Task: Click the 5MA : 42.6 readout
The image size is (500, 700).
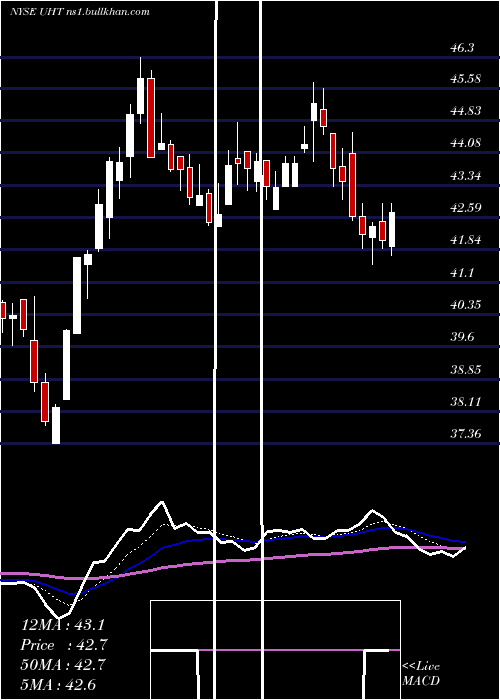Action: pyautogui.click(x=58, y=685)
